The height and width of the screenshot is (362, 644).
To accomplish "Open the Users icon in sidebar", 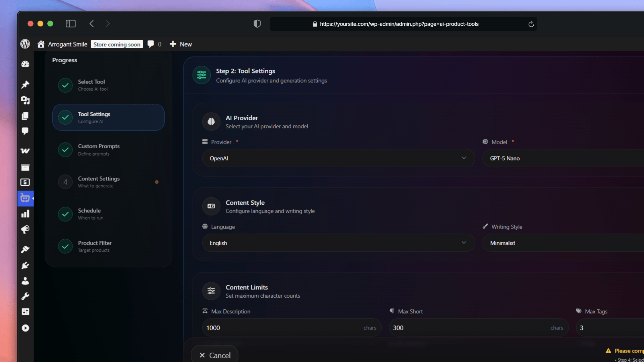I will click(x=25, y=281).
